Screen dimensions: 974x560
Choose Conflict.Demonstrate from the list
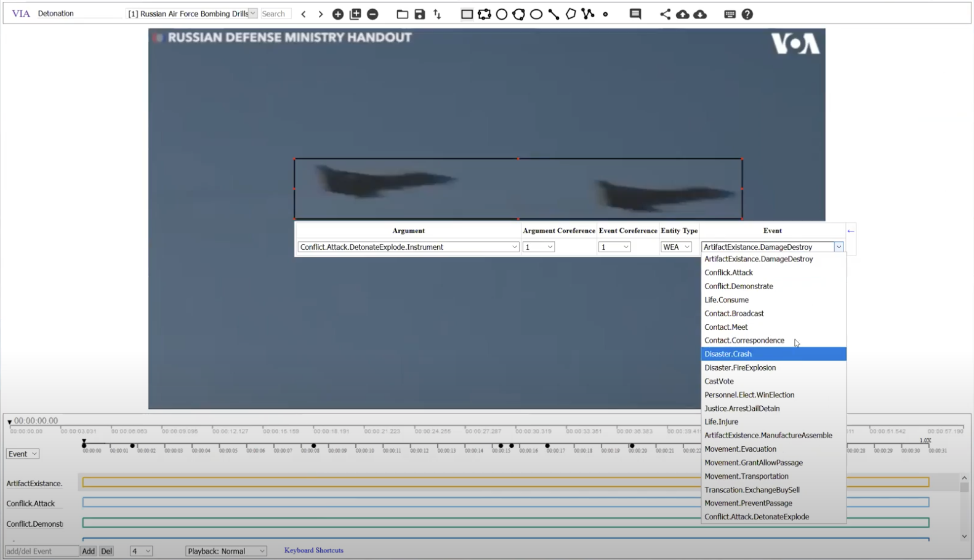pyautogui.click(x=773, y=286)
